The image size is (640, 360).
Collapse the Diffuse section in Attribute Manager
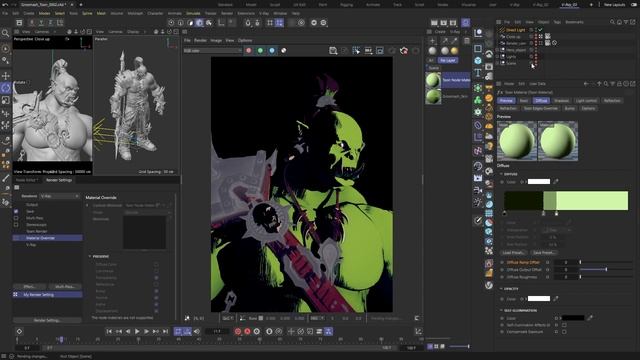(x=501, y=174)
